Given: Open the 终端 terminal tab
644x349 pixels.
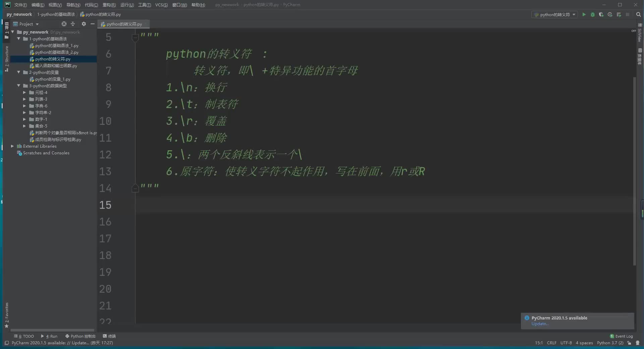Looking at the screenshot, I should click(109, 336).
